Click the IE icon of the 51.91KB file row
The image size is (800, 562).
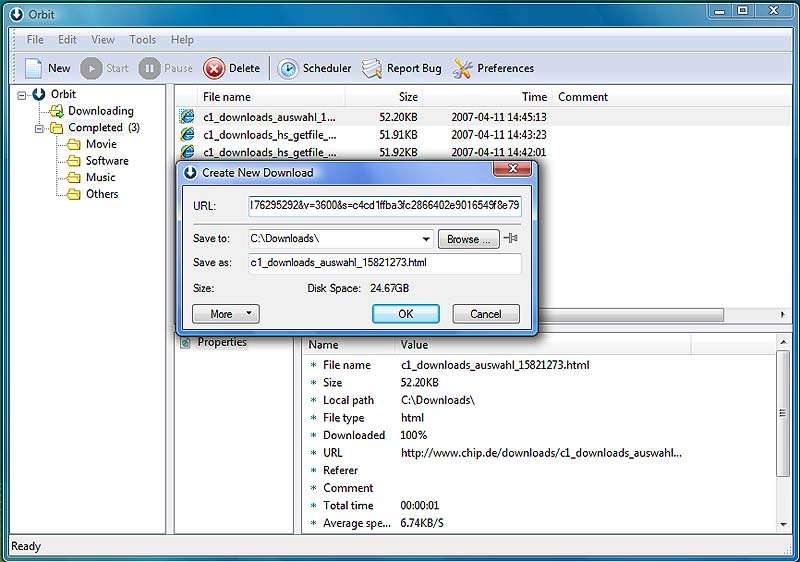coord(187,135)
